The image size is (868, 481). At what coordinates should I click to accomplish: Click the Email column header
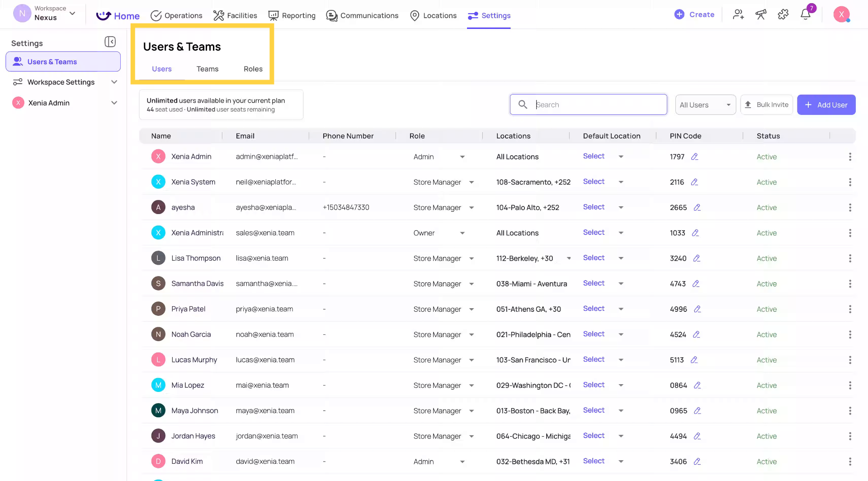tap(245, 136)
